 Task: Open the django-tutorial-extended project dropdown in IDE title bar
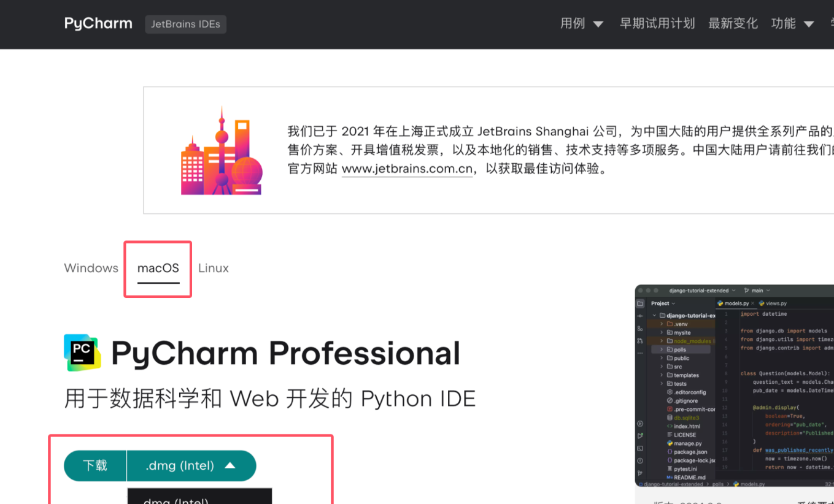pos(702,291)
